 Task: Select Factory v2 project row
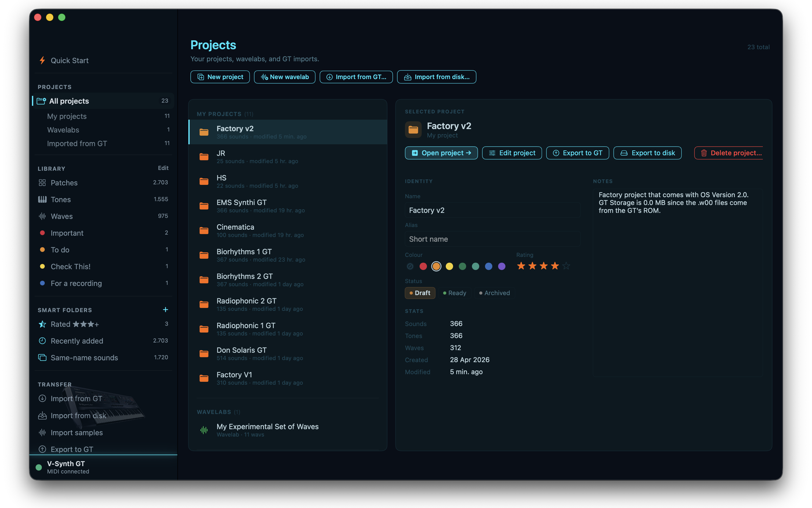(288, 132)
